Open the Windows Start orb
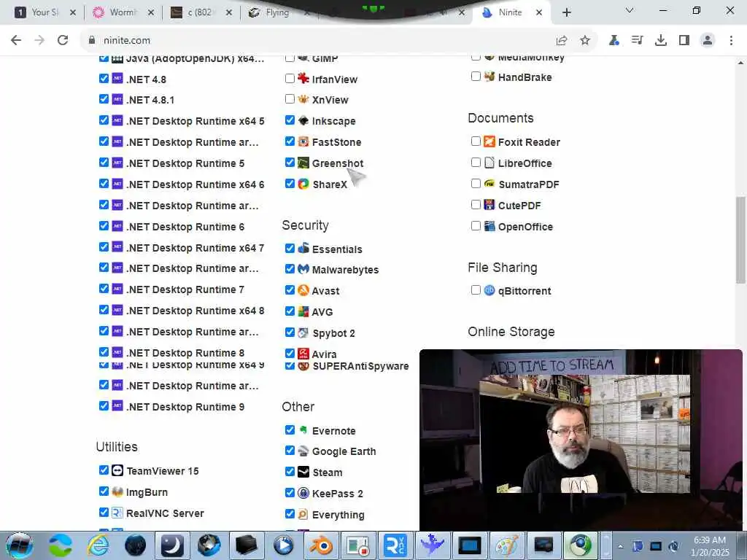Screen dimensions: 747x560 click(19, 545)
